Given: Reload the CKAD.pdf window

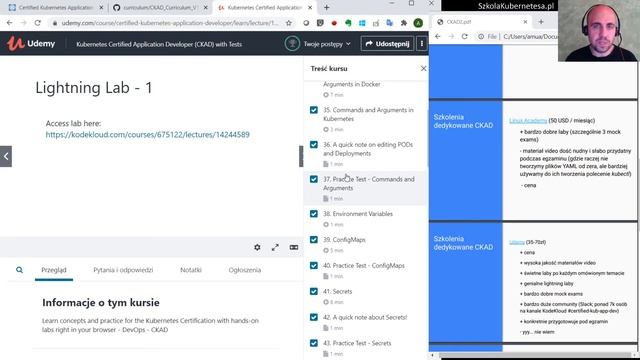Looking at the screenshot, I should (464, 36).
